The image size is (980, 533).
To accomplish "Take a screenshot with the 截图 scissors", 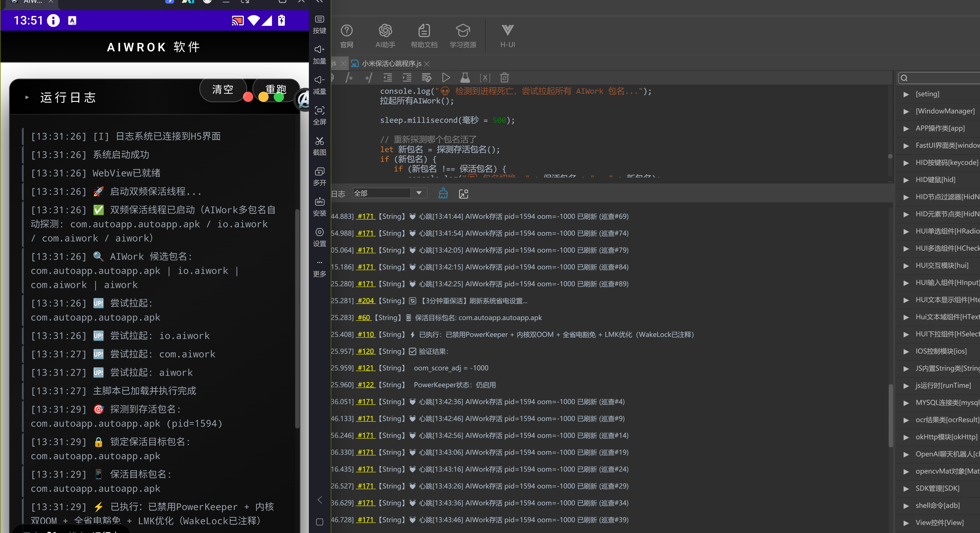I will (319, 146).
